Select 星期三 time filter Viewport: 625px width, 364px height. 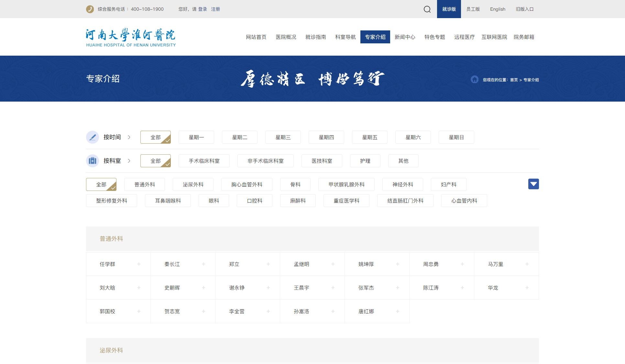tap(283, 137)
